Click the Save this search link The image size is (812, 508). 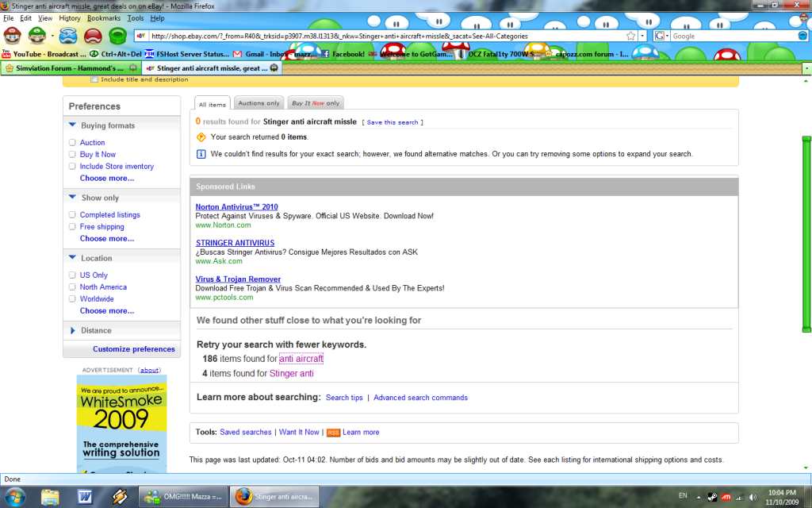click(x=393, y=122)
